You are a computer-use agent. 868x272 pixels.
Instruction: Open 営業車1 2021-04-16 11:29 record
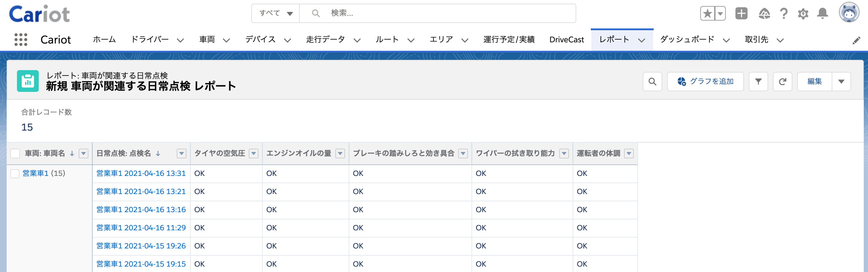tap(141, 228)
